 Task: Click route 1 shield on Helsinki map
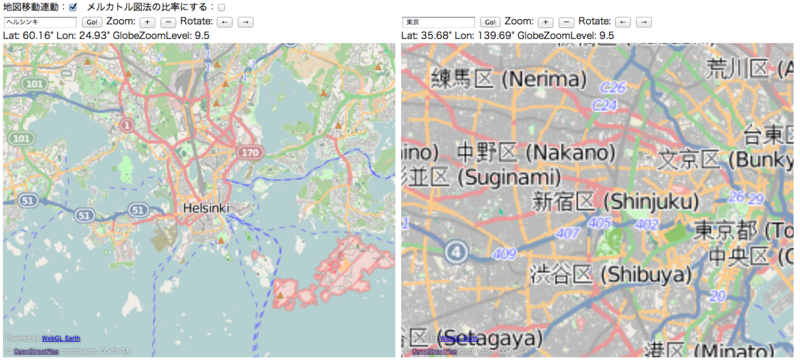coord(126,124)
